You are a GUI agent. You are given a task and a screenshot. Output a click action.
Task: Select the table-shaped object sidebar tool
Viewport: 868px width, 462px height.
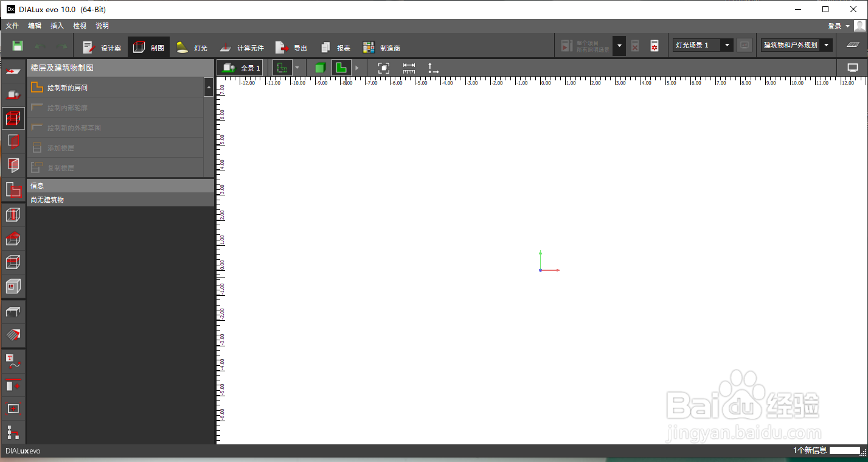coord(13,311)
